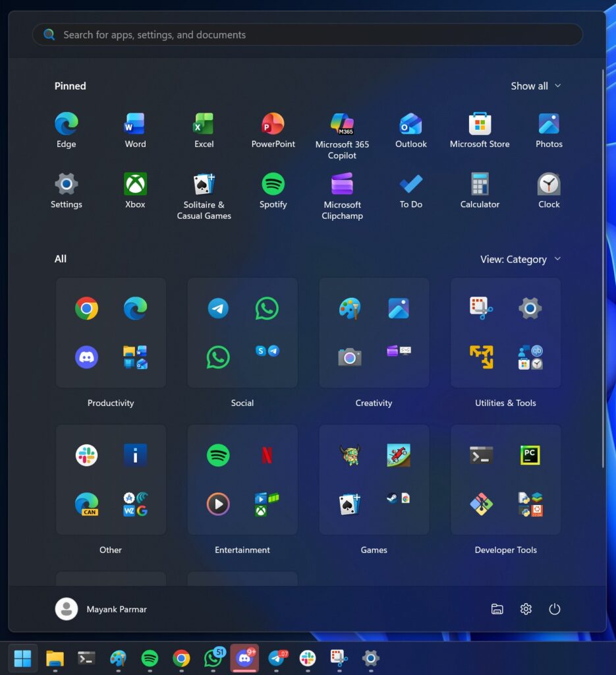The width and height of the screenshot is (616, 675).
Task: Launch the Photos app
Action: pyautogui.click(x=549, y=123)
